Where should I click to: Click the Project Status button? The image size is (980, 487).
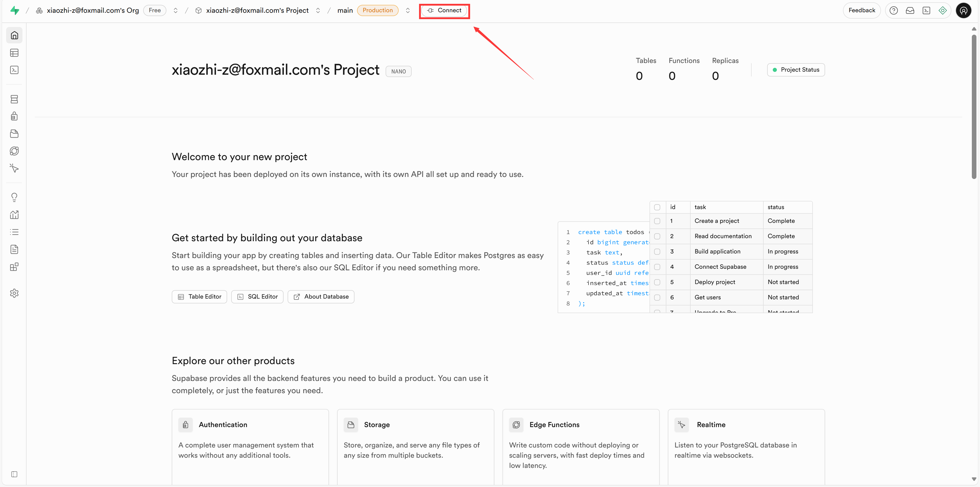pos(796,70)
